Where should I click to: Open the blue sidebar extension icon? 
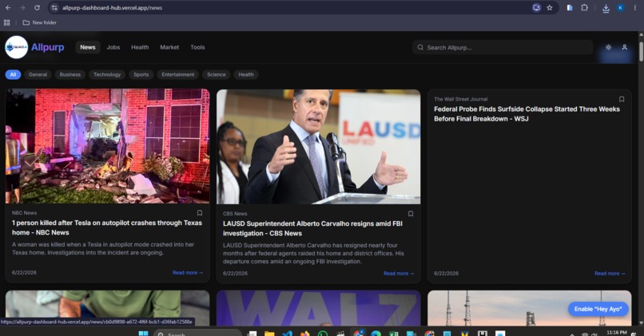pos(569,8)
